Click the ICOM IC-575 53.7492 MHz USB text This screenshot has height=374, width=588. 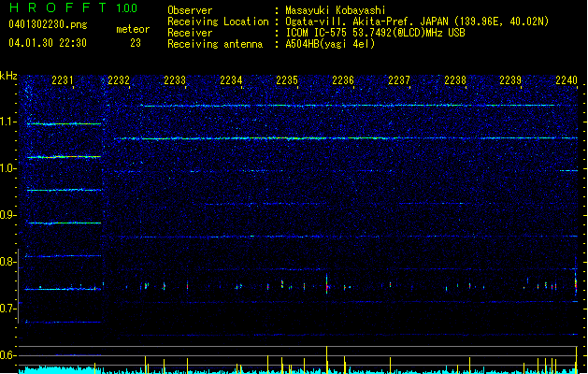click(376, 33)
